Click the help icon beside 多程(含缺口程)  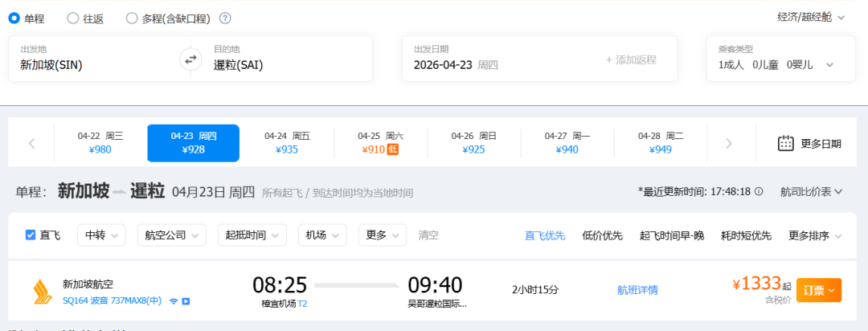[225, 18]
